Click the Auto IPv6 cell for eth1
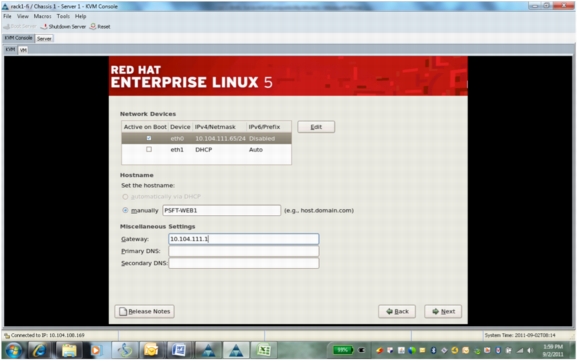 click(256, 150)
